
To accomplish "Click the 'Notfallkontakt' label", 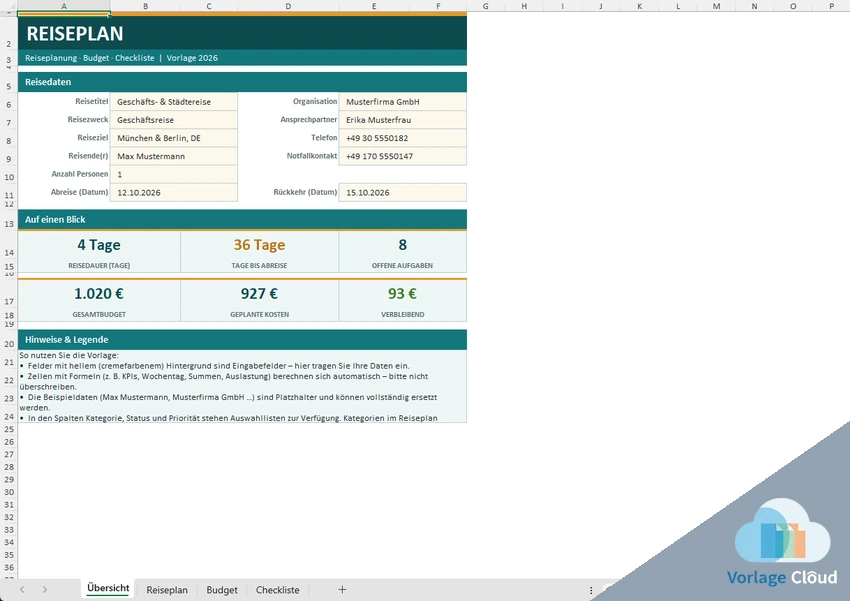I will pyautogui.click(x=312, y=156).
